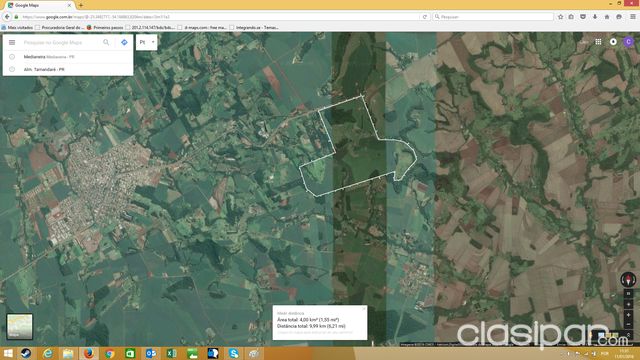Open the Google apps grid
The height and width of the screenshot is (360, 640).
pyautogui.click(x=598, y=42)
